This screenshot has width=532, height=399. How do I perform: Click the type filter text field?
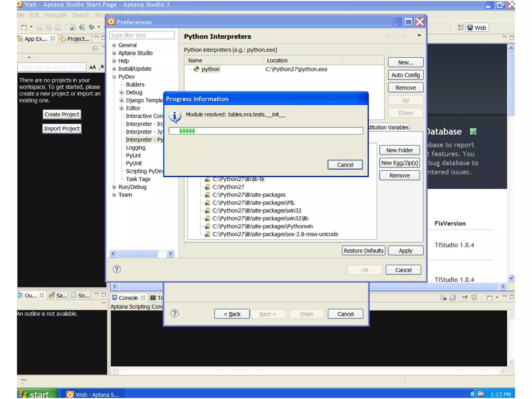(x=142, y=35)
